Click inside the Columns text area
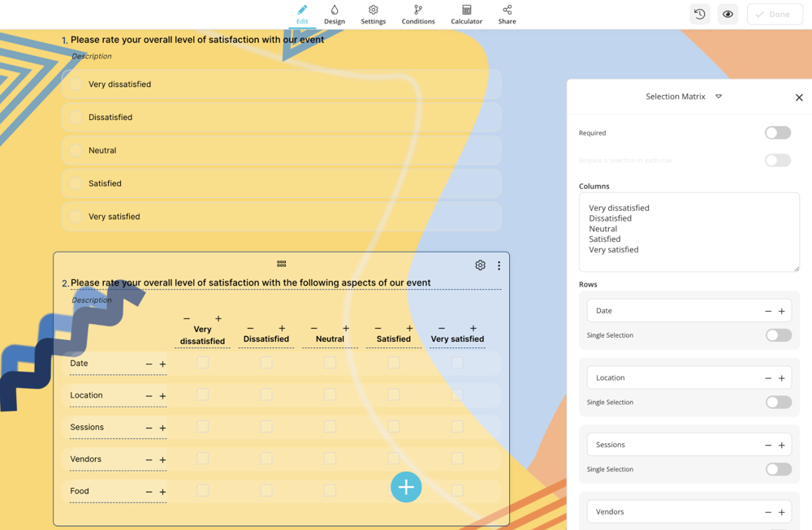This screenshot has height=530, width=812. tap(689, 231)
